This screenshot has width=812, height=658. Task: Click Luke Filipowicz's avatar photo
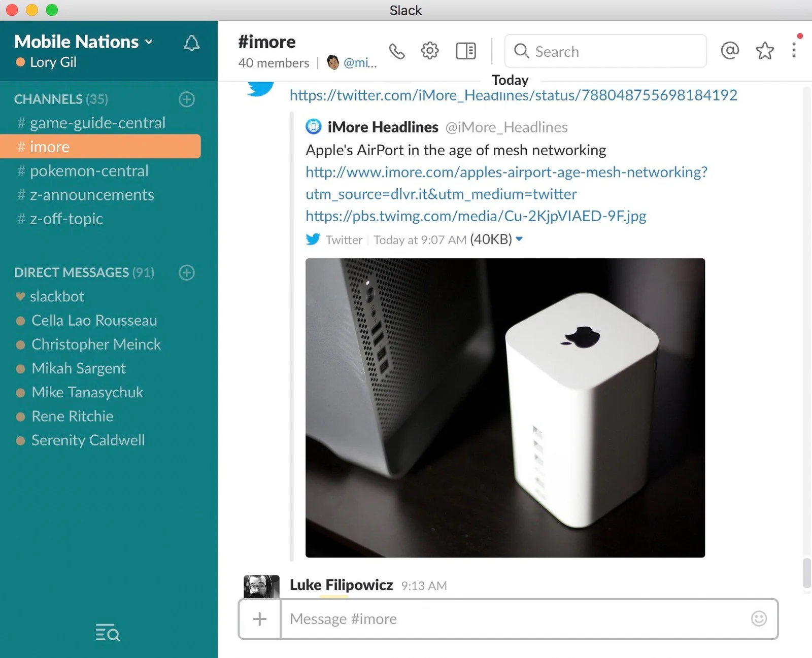(x=261, y=586)
